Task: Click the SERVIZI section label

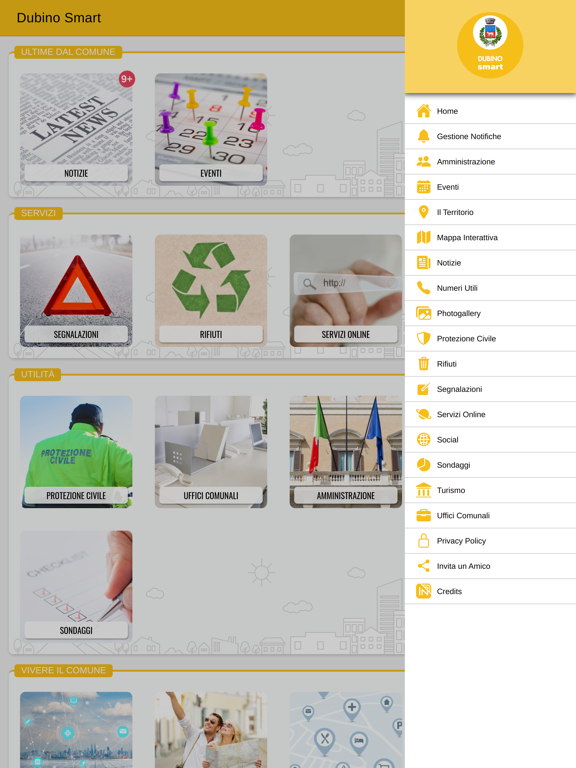Action: [x=39, y=213]
